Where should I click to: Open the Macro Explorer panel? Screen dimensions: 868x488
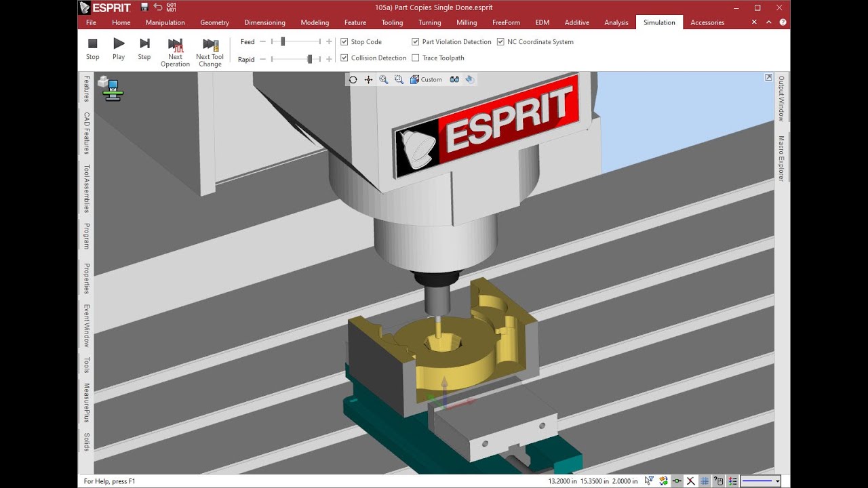pyautogui.click(x=781, y=159)
